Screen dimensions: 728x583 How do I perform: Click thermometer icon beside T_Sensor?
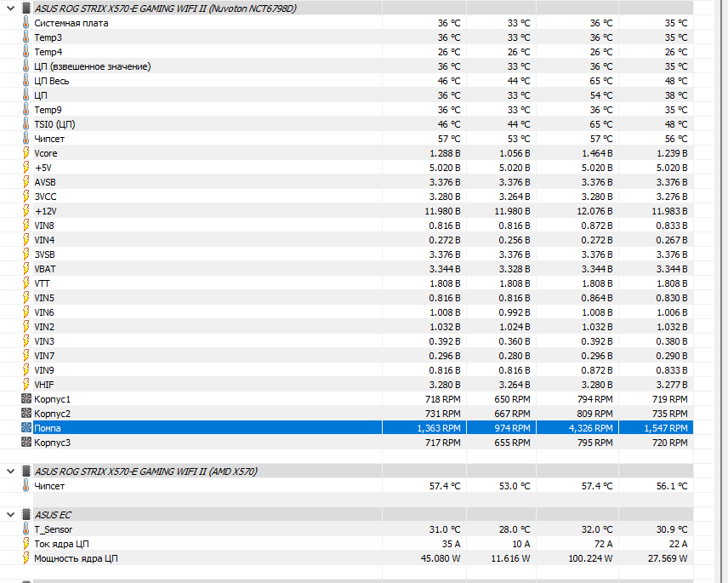[x=26, y=529]
